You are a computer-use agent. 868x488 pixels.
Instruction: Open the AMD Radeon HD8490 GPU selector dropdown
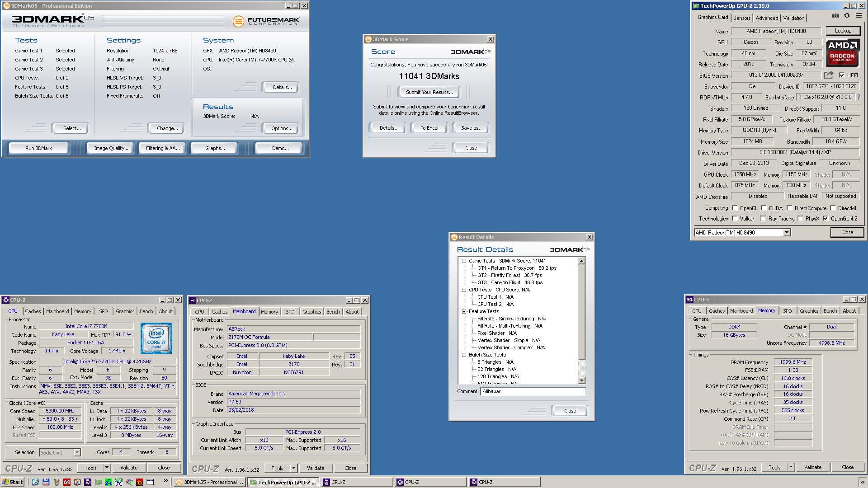pos(787,232)
